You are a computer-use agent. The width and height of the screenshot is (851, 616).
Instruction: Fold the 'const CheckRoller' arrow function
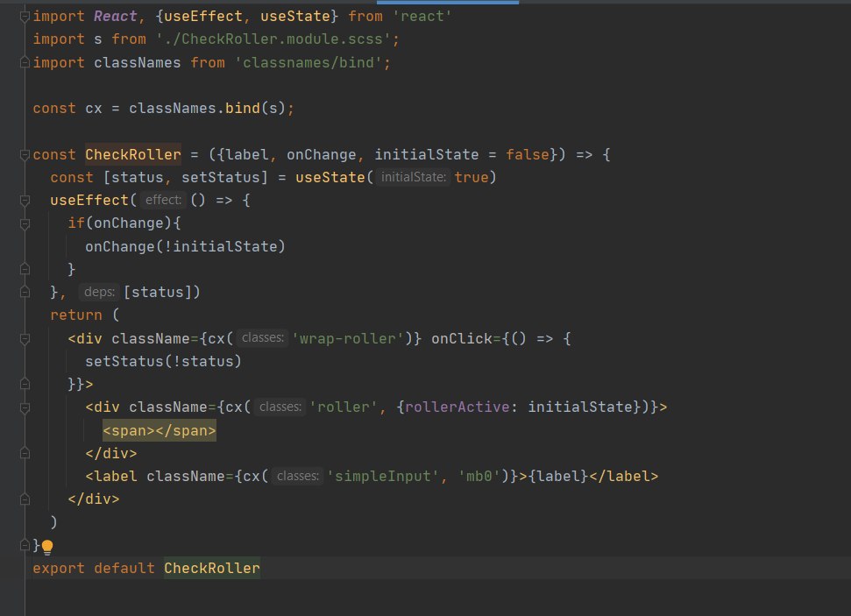click(x=25, y=155)
